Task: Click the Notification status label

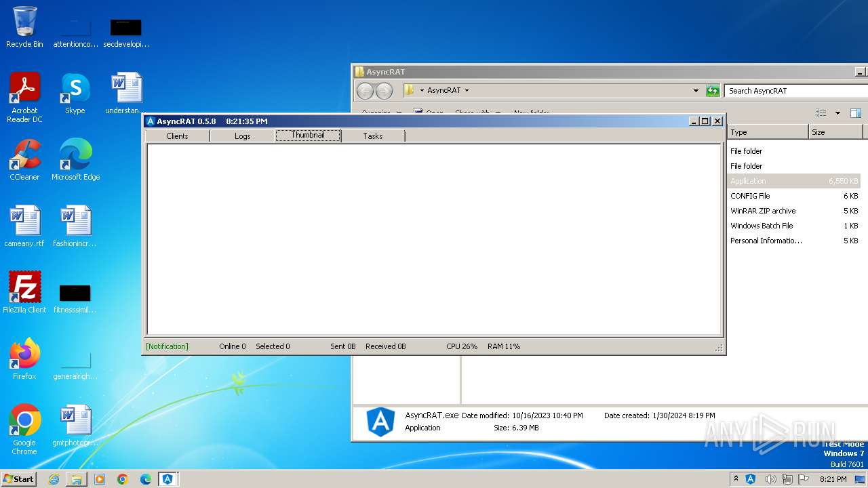Action: (x=167, y=346)
